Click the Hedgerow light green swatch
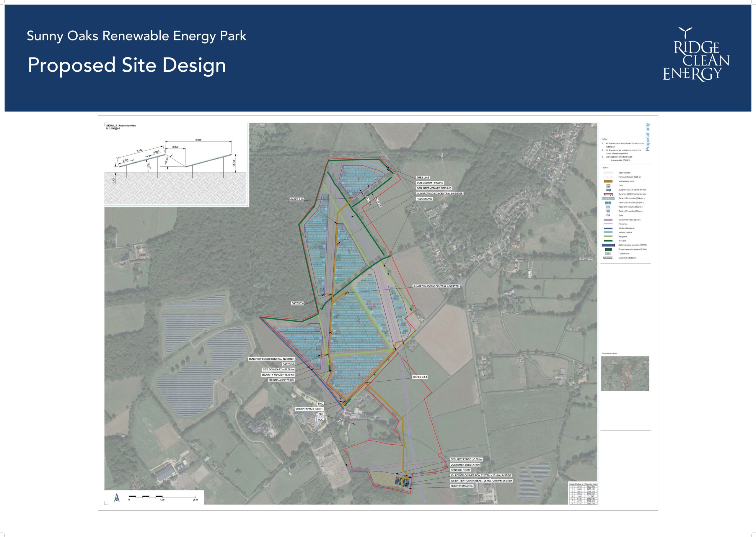This screenshot has height=537, width=756. click(x=608, y=236)
